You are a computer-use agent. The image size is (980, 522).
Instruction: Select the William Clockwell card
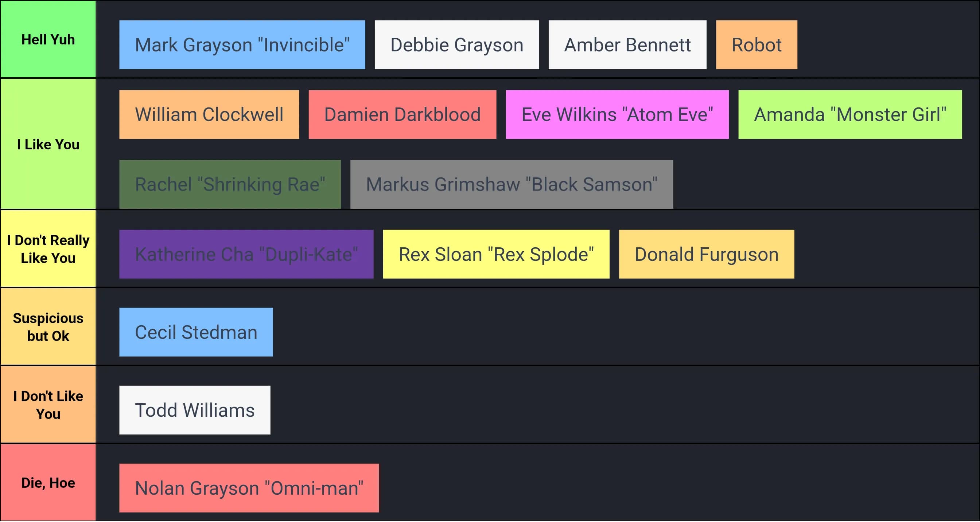[x=209, y=114]
